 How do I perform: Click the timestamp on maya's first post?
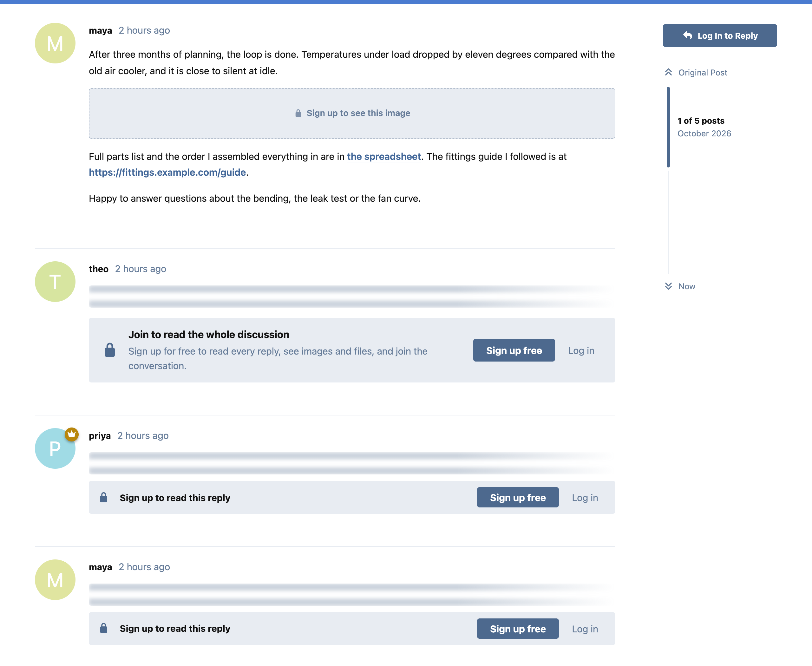(144, 31)
